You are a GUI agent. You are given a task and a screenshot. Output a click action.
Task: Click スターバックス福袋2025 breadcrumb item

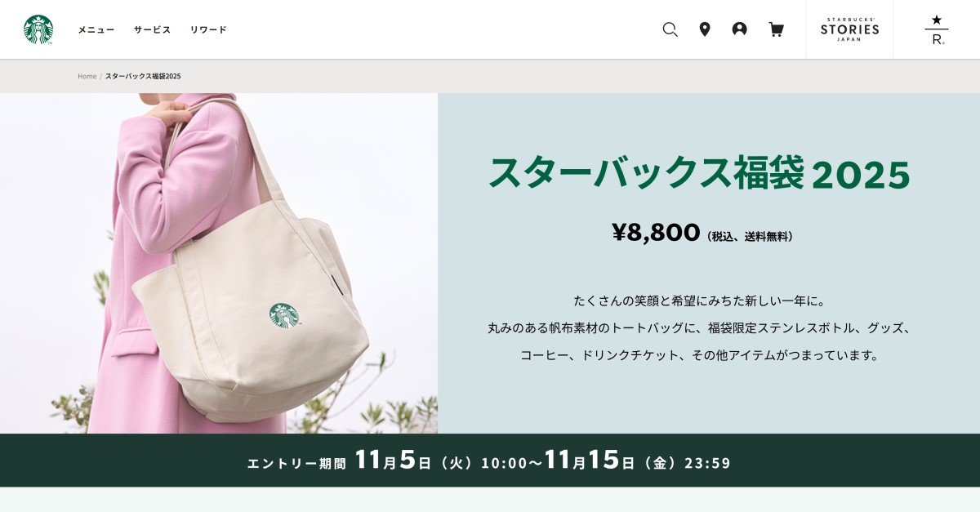coord(143,76)
